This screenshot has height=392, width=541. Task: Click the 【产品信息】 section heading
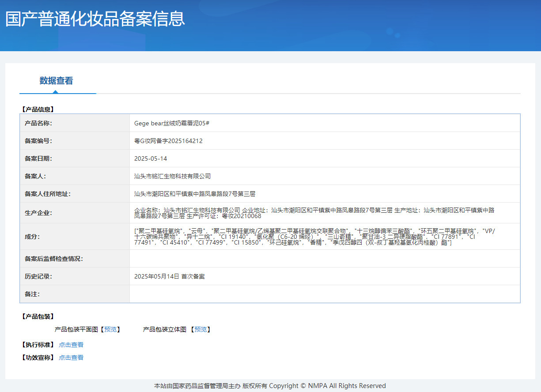(x=38, y=109)
